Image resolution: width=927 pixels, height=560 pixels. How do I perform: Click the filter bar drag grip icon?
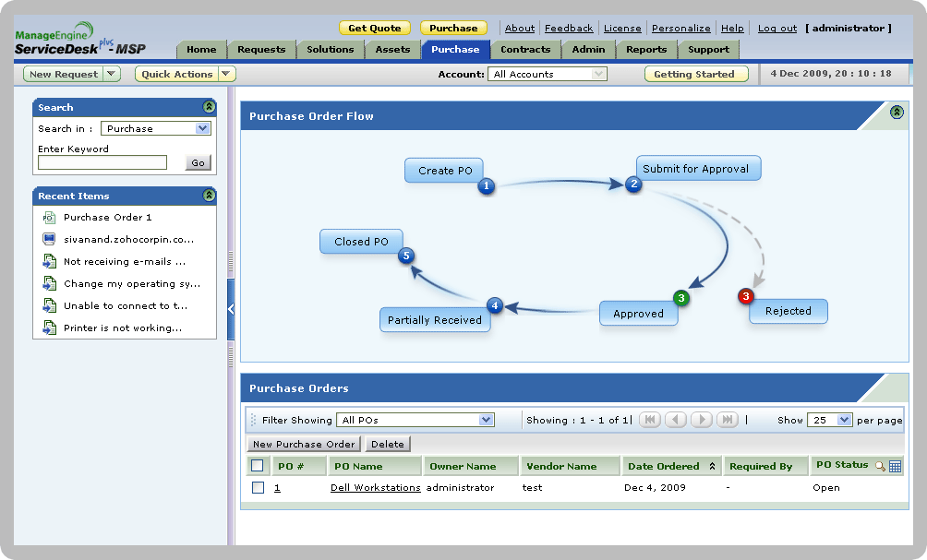253,420
